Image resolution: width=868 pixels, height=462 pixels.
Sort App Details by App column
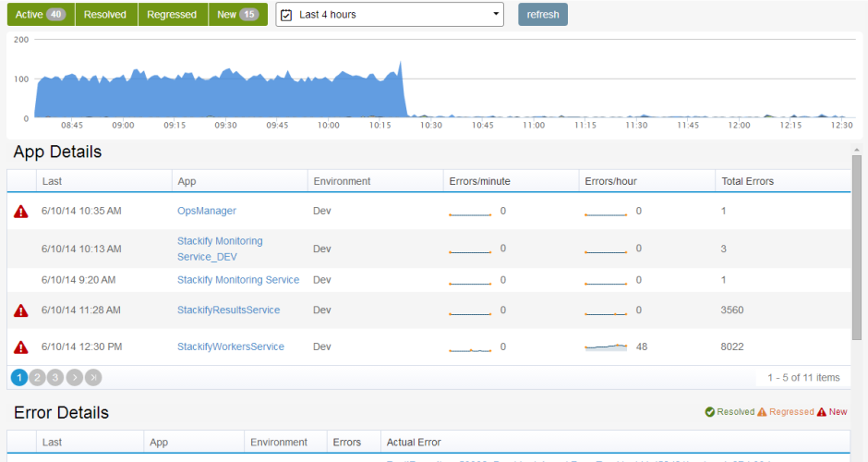[240, 181]
